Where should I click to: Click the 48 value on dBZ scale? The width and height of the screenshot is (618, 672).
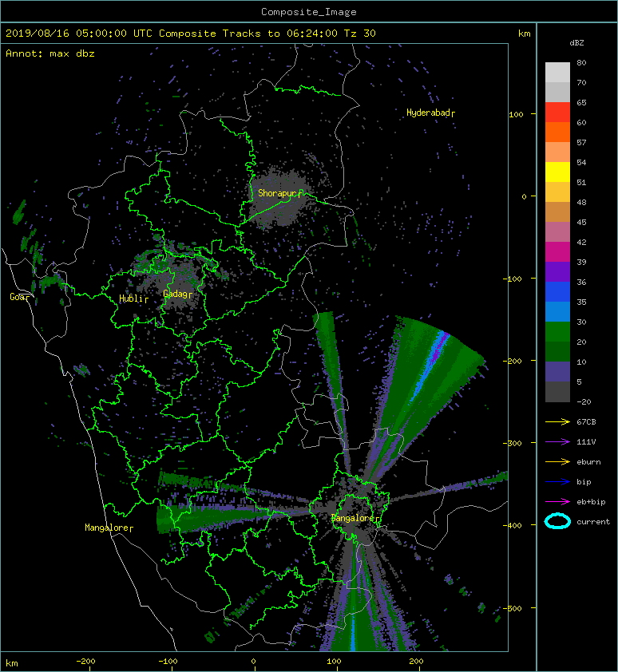click(581, 202)
